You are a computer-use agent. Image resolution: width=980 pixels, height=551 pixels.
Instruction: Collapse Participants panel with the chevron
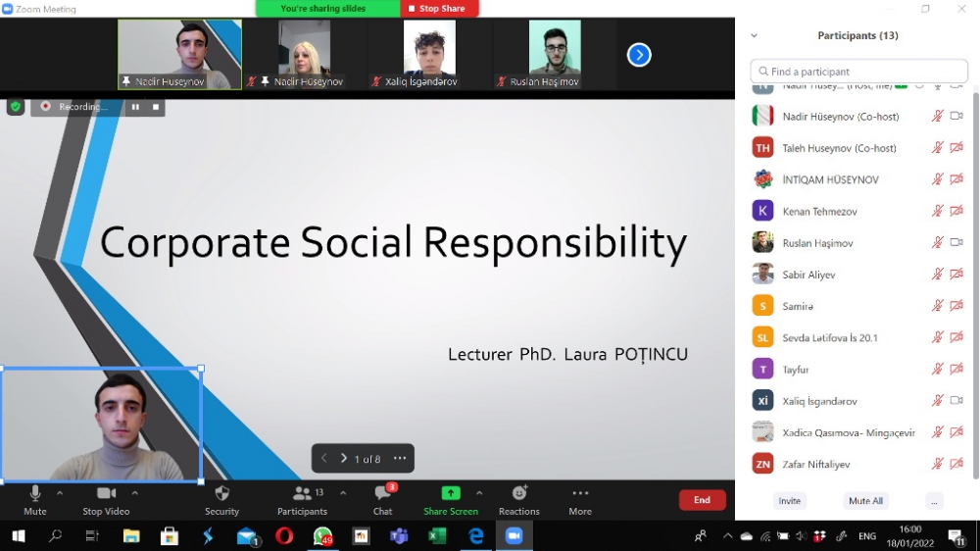754,35
